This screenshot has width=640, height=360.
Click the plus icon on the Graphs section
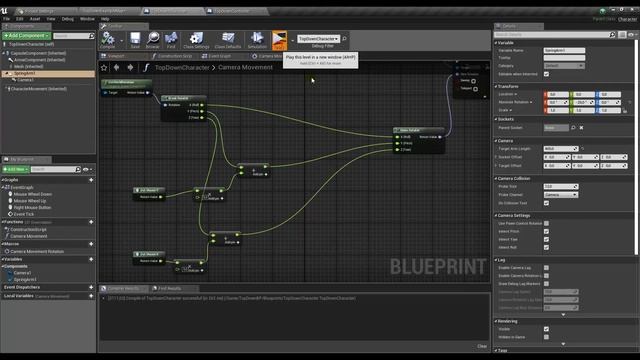[91, 180]
